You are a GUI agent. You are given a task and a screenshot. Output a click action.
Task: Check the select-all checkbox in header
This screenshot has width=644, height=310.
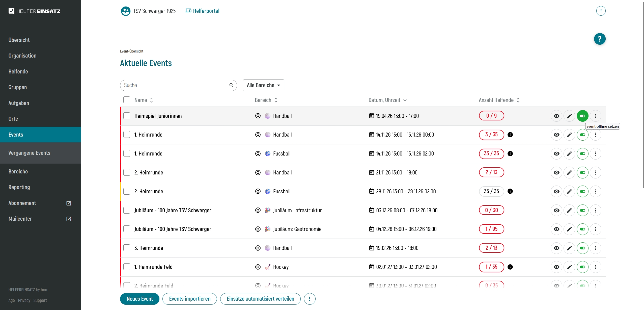point(127,100)
